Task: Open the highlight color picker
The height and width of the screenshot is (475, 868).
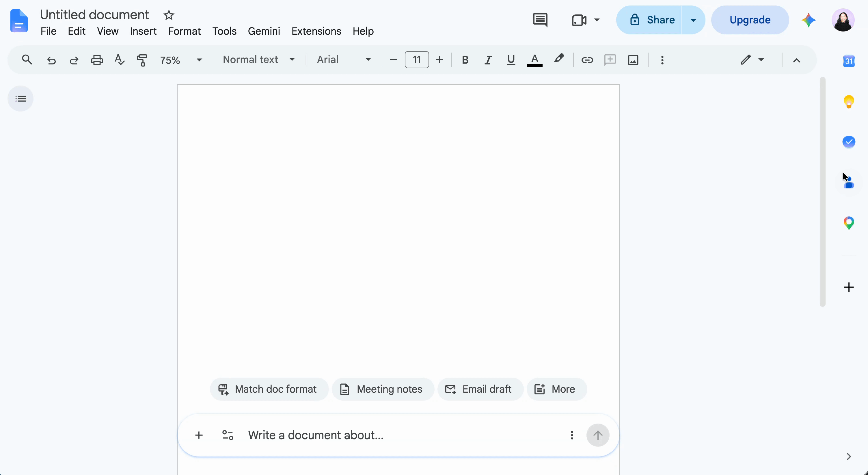Action: (x=559, y=59)
